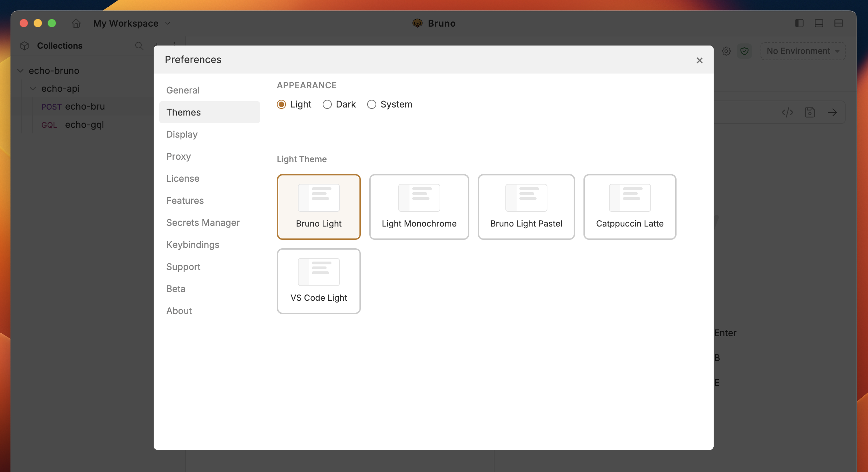Viewport: 868px width, 472px height.
Task: Select the Light appearance radio button
Action: click(281, 104)
